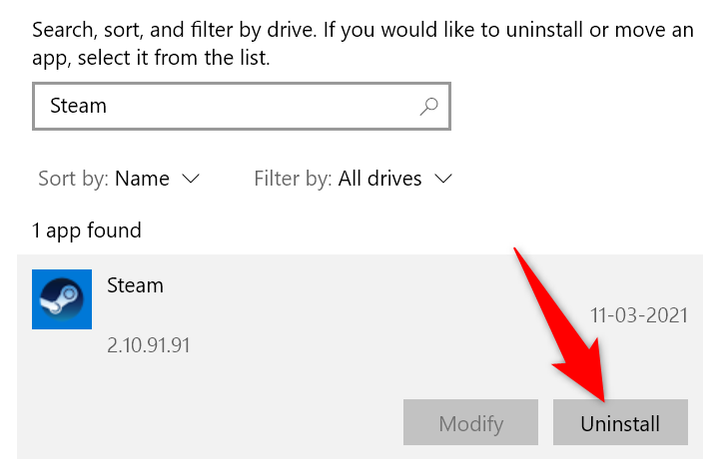Click the 'Sort by:' label
The height and width of the screenshot is (459, 721).
click(x=73, y=180)
